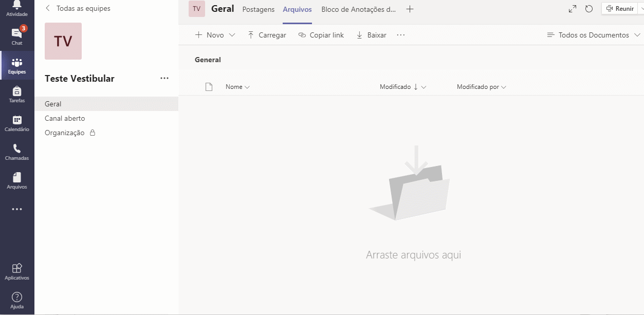This screenshot has width=644, height=315.
Task: Open Arquivos in the left rail
Action: pos(17,180)
